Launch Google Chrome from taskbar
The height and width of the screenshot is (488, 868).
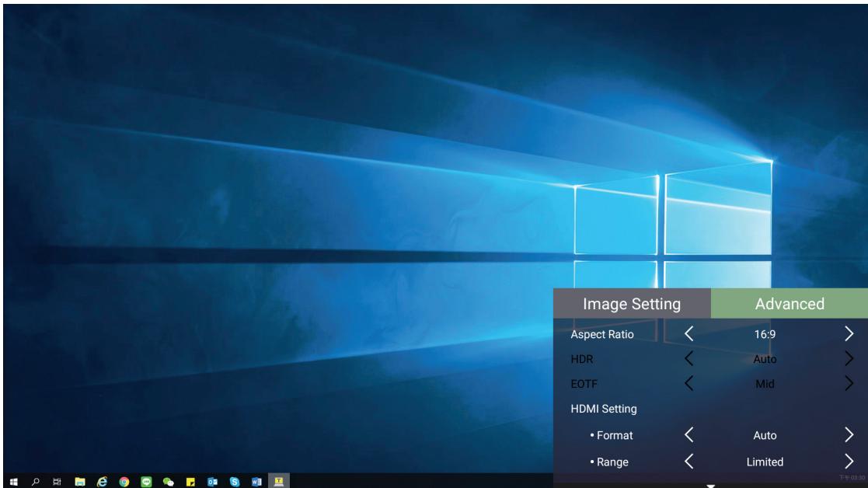click(x=124, y=482)
